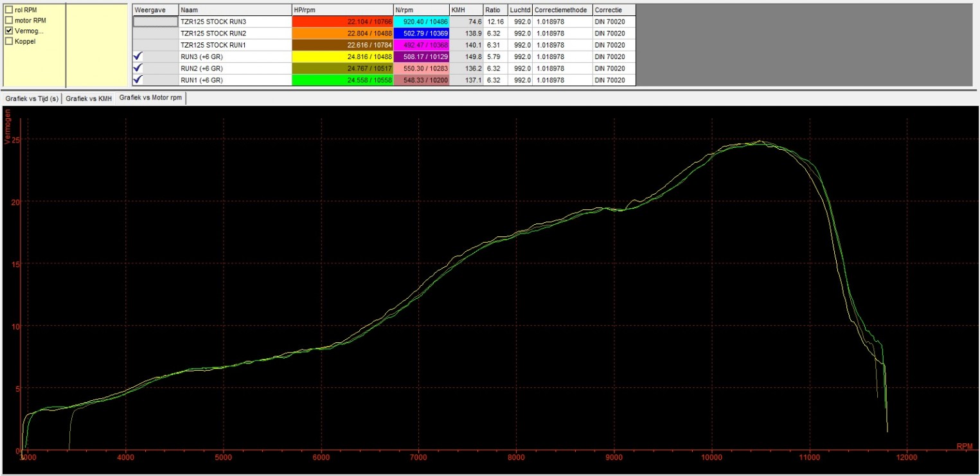Show TZR125 STOCK RUN2 via its Weergave cell
The width and height of the screenshot is (980, 476).
pos(156,33)
